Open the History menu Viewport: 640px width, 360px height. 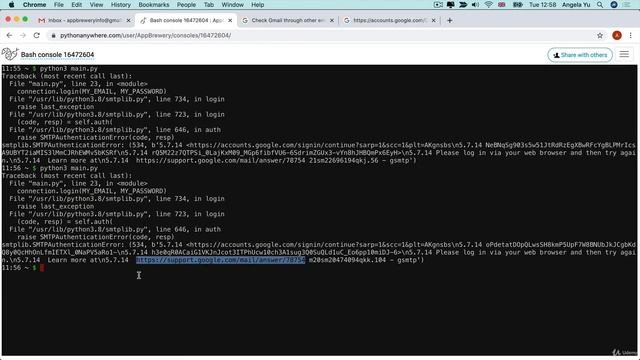click(121, 4)
